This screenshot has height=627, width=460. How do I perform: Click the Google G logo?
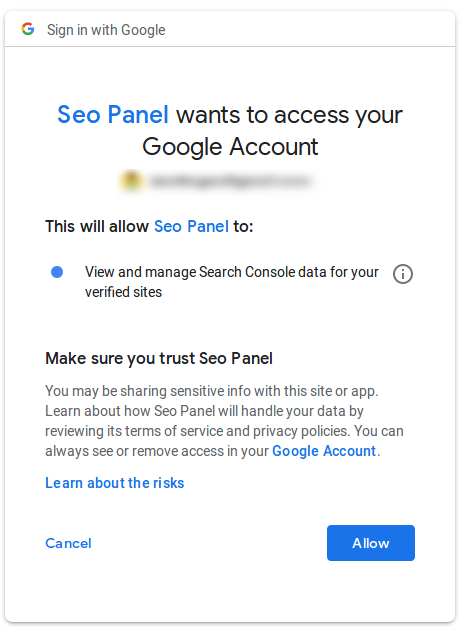tap(28, 29)
